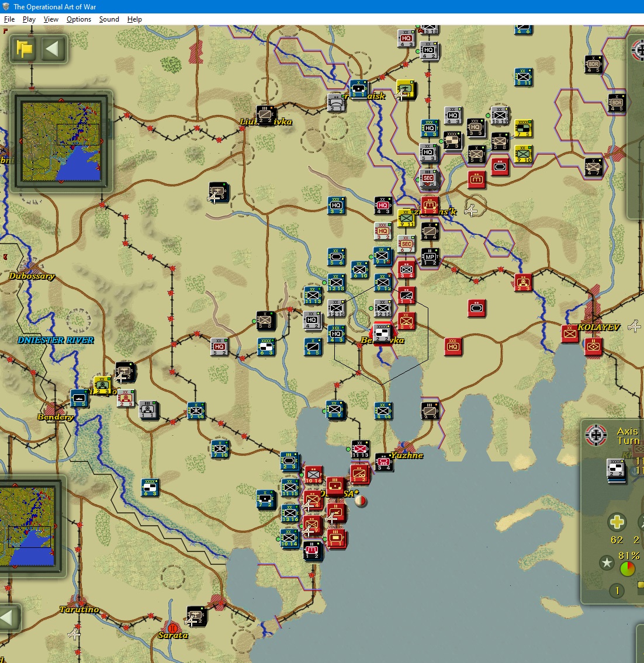Select the black XX 11-13 unit north of Yuzhne
Image resolution: width=644 pixels, height=663 pixels.
coord(360,449)
